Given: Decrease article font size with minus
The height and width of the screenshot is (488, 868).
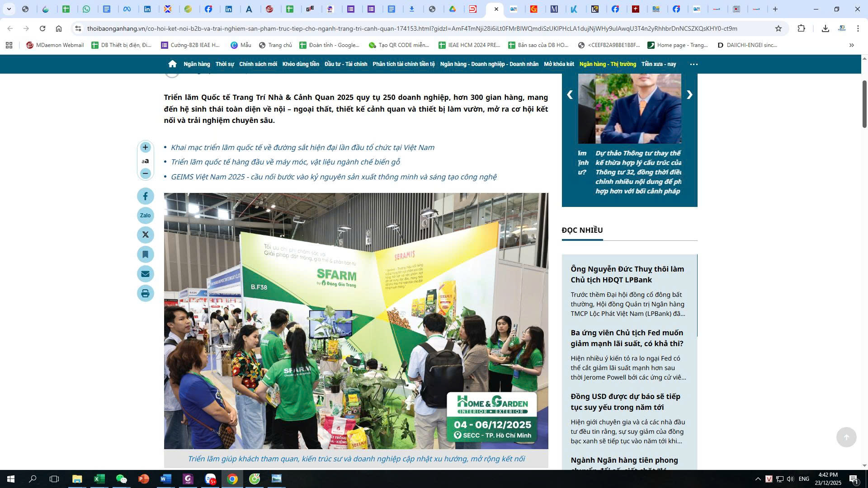Looking at the screenshot, I should coord(145,174).
